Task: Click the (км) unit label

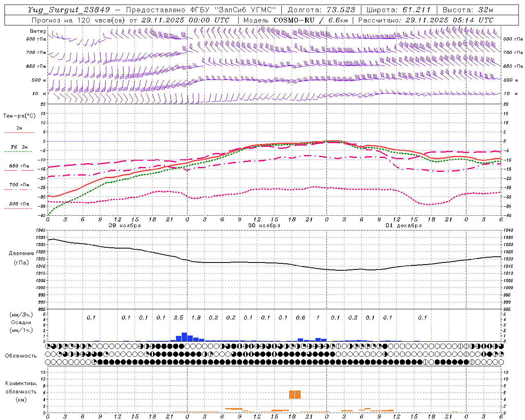Action: tap(21, 399)
